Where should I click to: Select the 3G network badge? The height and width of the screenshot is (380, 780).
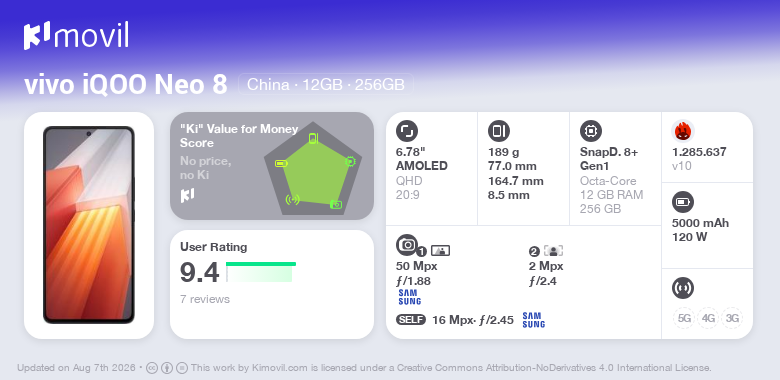pyautogui.click(x=732, y=318)
